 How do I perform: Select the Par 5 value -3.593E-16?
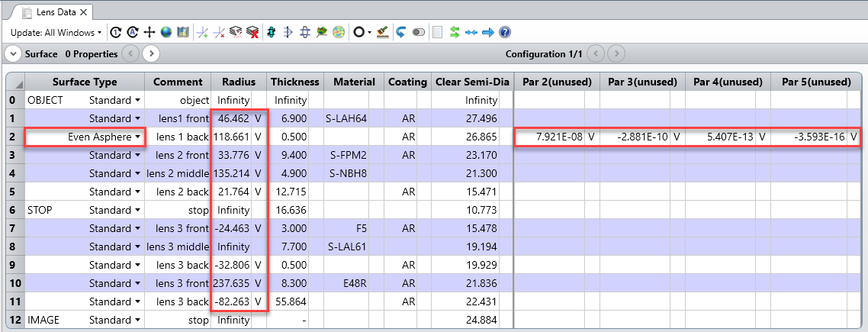click(809, 137)
